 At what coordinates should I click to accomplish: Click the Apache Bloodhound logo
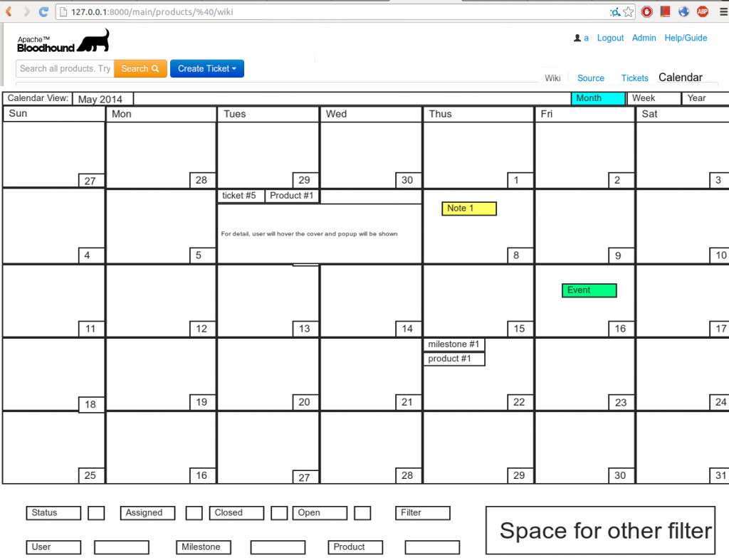(63, 41)
